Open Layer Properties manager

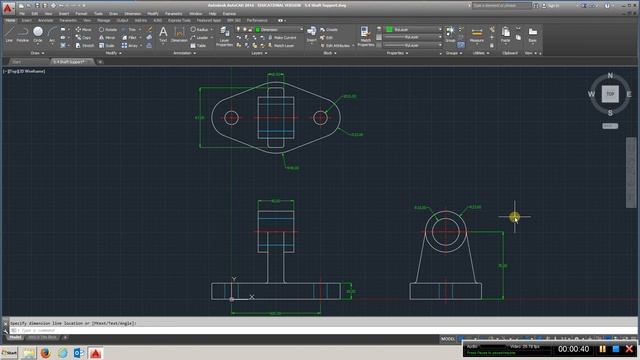coord(224,36)
